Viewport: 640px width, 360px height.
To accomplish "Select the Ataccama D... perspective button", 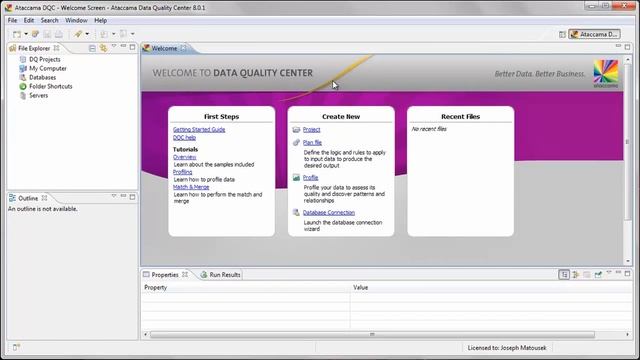I will (x=595, y=34).
